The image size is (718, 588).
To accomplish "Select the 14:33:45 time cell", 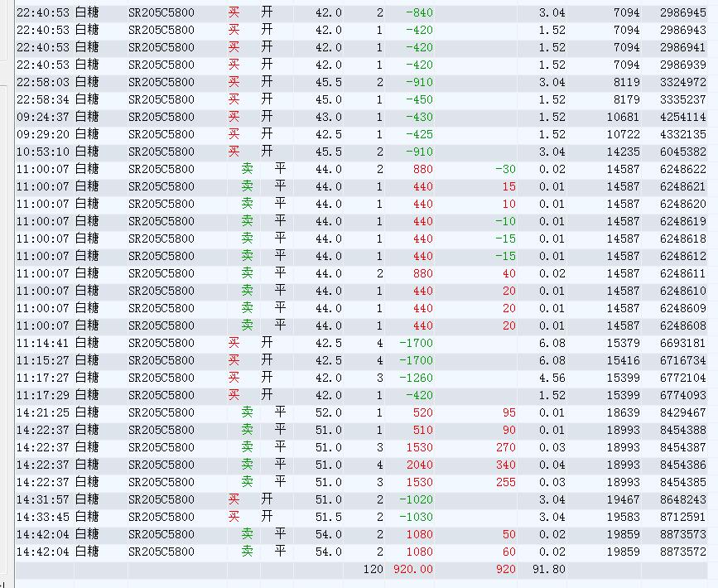I will point(43,518).
